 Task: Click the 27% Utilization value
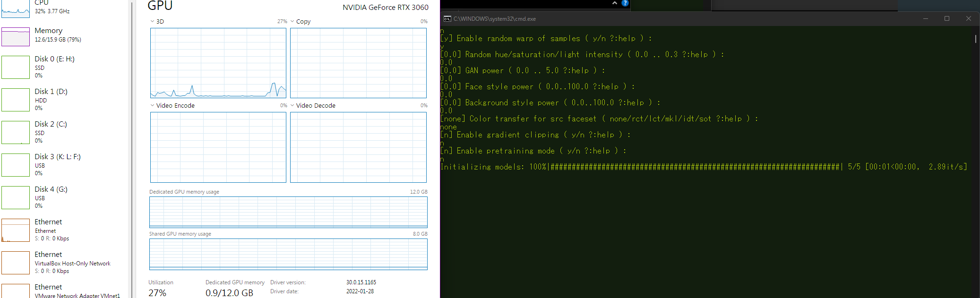pyautogui.click(x=157, y=293)
